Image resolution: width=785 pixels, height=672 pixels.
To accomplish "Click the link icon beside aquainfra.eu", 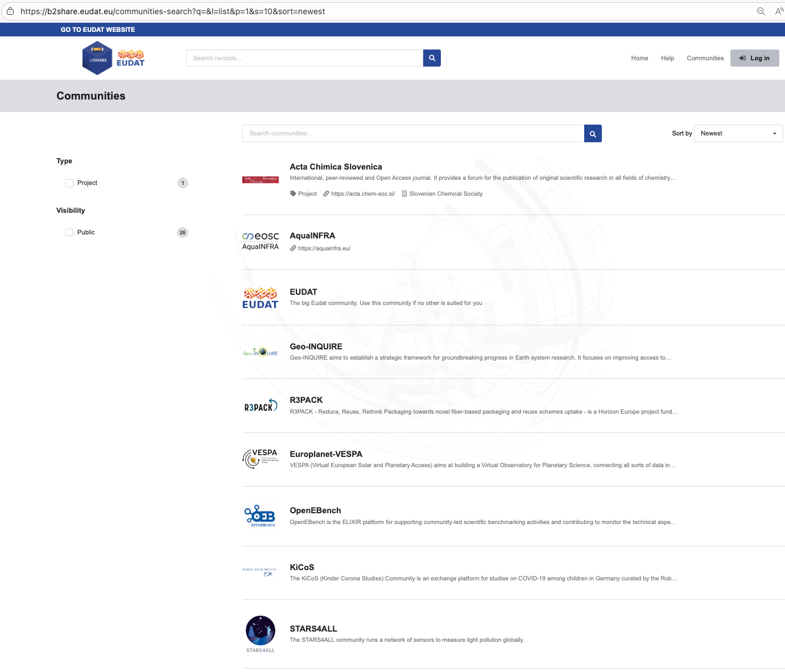I will click(x=293, y=249).
